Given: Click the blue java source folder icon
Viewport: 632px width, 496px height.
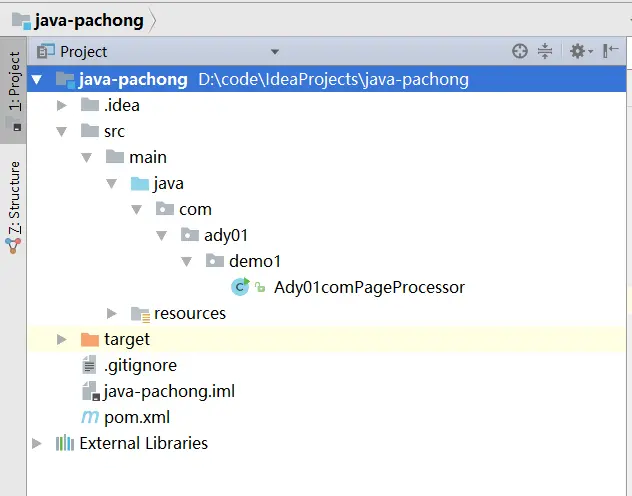Looking at the screenshot, I should (x=140, y=183).
